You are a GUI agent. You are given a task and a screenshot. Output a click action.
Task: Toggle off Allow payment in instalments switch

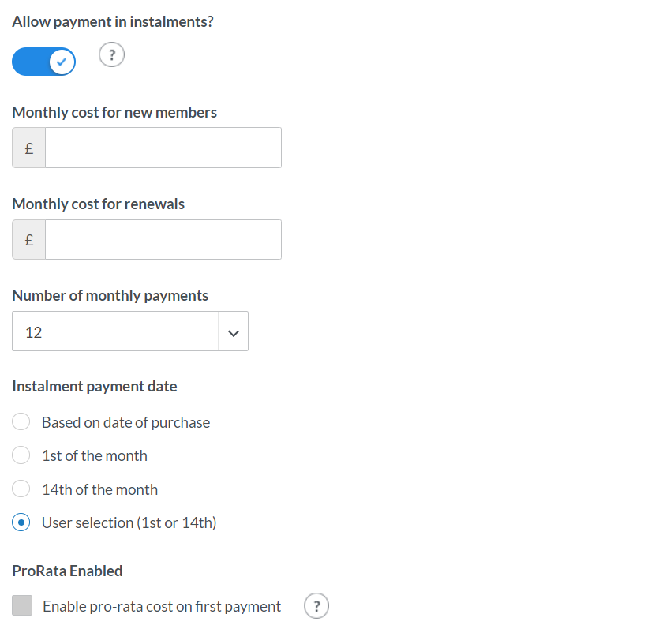43,61
